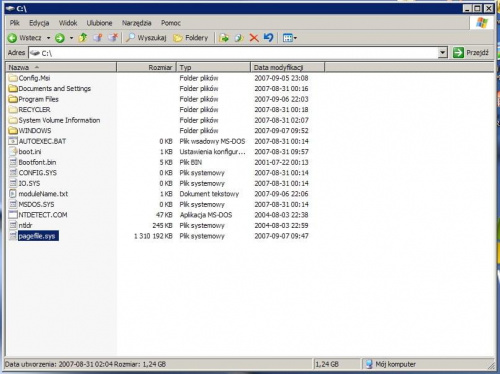This screenshot has height=374, width=500.
Task: Select the RECYCLER folder icon
Action: coord(13,110)
